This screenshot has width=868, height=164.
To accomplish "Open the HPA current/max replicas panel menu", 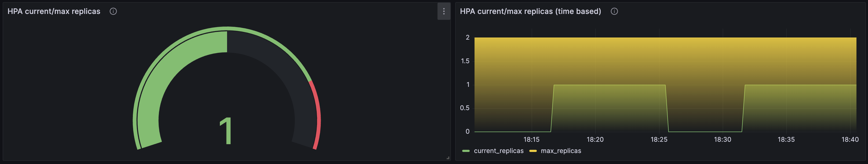I will coord(444,12).
